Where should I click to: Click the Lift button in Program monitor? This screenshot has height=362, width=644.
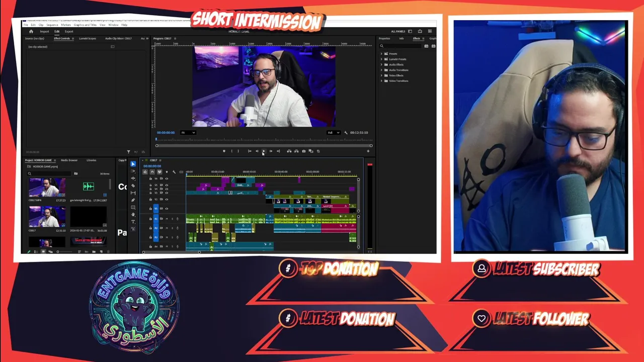pyautogui.click(x=289, y=151)
